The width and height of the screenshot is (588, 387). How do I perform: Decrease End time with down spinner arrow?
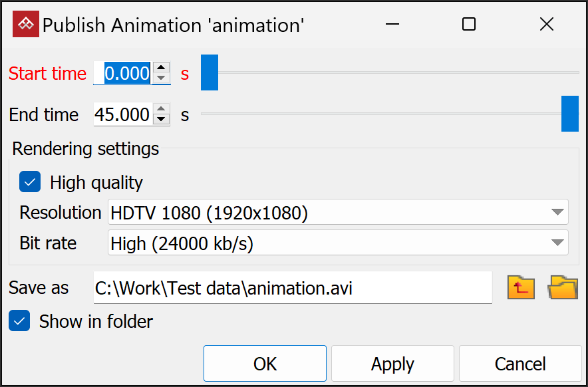(161, 120)
